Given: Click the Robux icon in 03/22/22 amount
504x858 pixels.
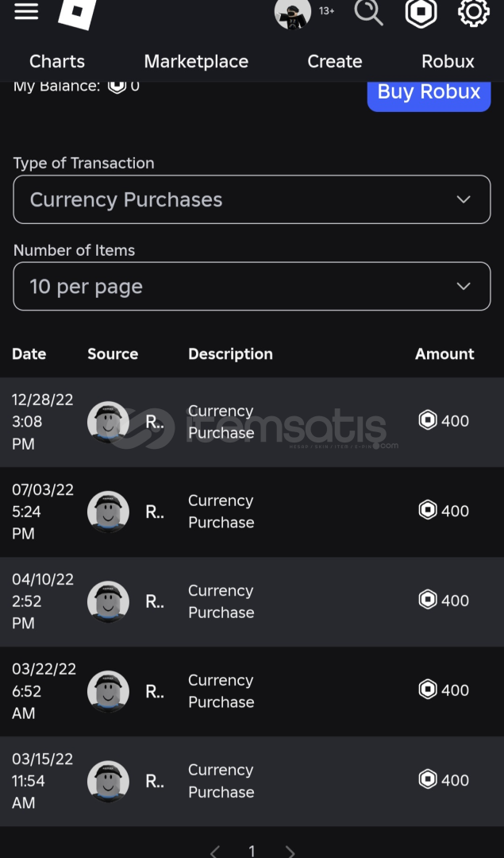Looking at the screenshot, I should click(428, 690).
